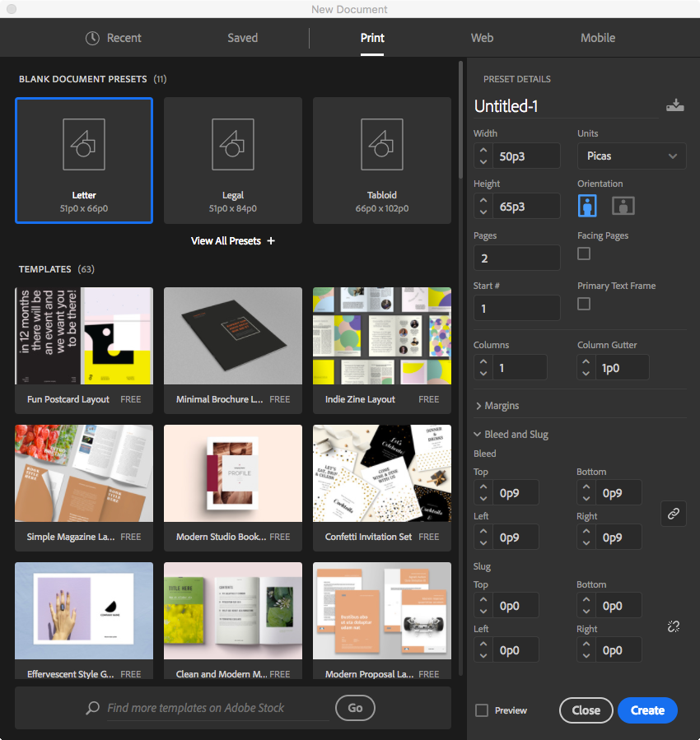Click the slug unlinked chain icon
Viewport: 700px width, 740px height.
[673, 627]
